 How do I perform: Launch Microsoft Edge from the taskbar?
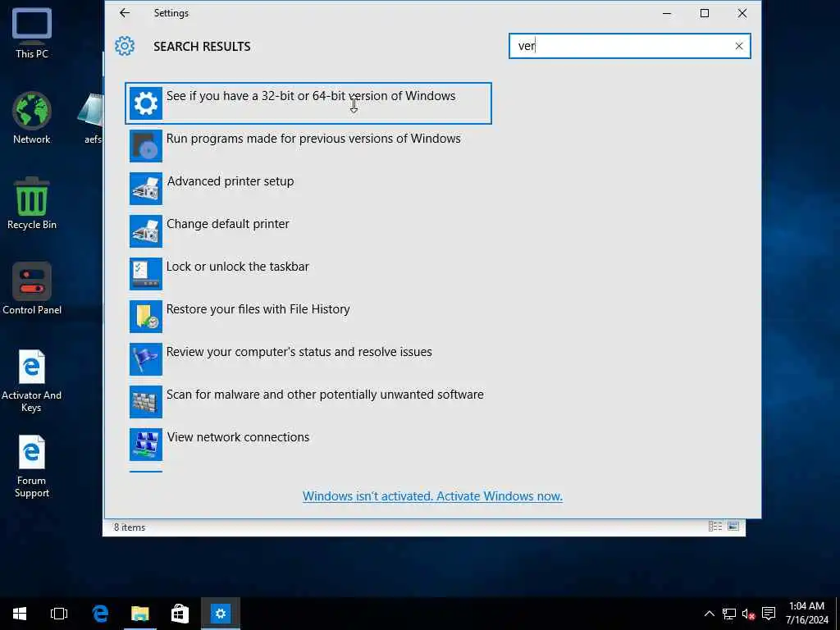(x=100, y=614)
